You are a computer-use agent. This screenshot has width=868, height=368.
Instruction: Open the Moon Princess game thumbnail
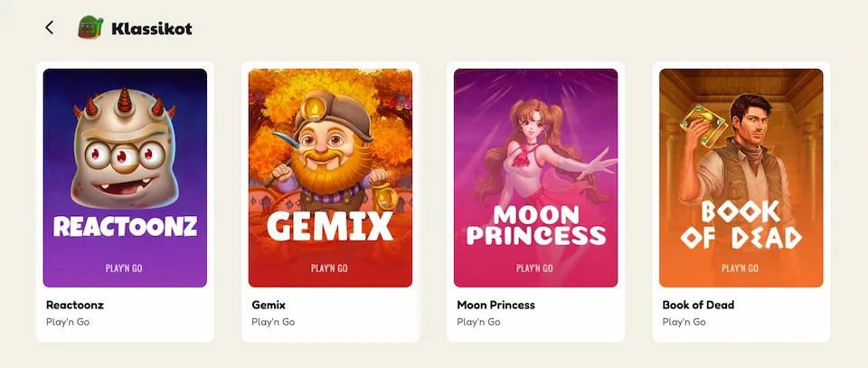(x=536, y=177)
